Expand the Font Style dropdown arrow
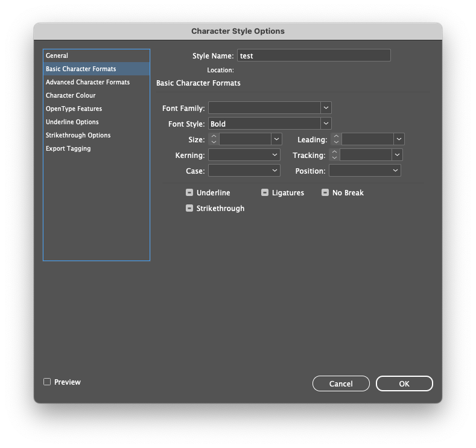This screenshot has height=448, width=476. 326,124
